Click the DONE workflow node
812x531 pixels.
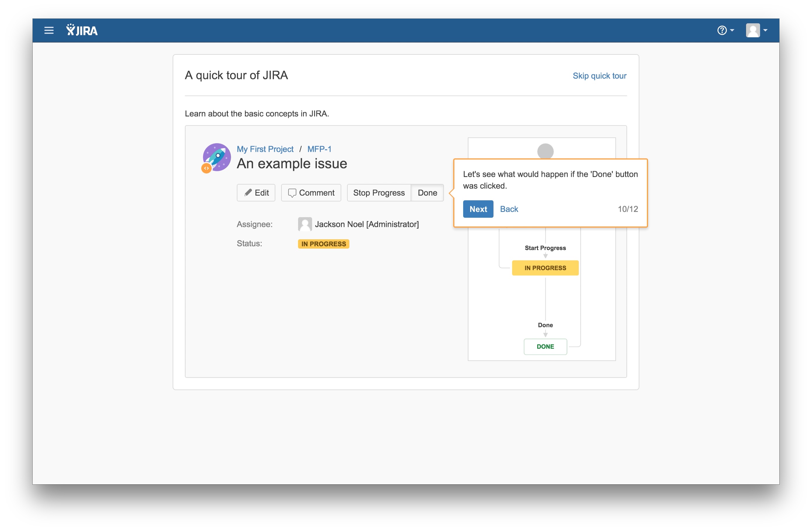(545, 347)
